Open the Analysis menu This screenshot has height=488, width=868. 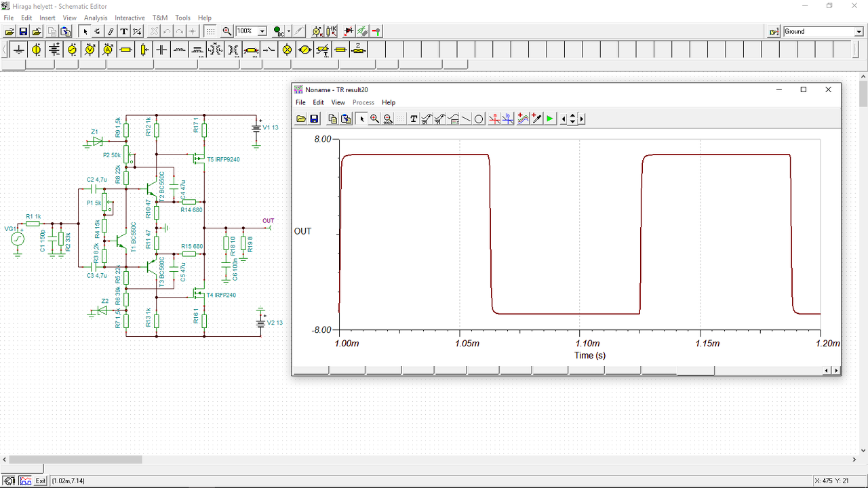[x=96, y=18]
